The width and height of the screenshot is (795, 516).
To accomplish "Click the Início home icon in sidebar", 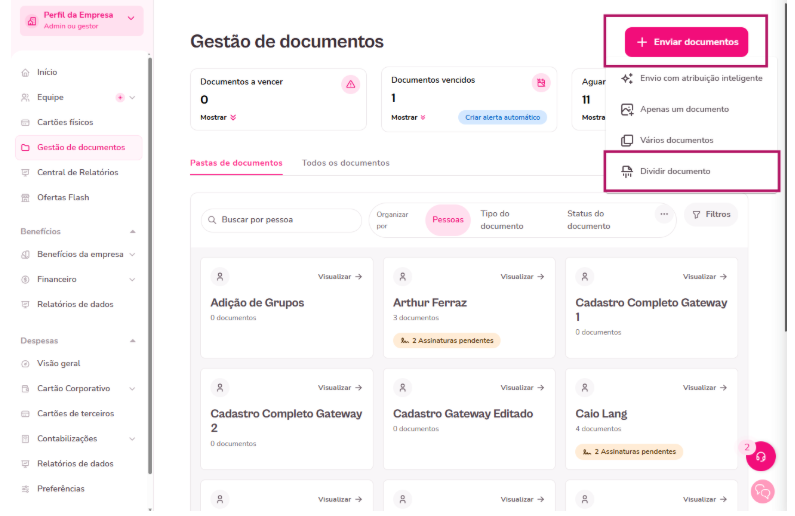I will 25,72.
